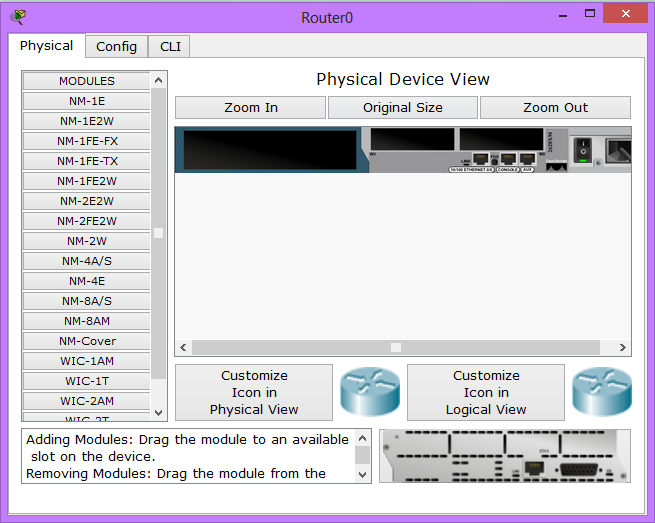
Task: Click the second empty WIC slot (W0)
Action: pos(501,139)
